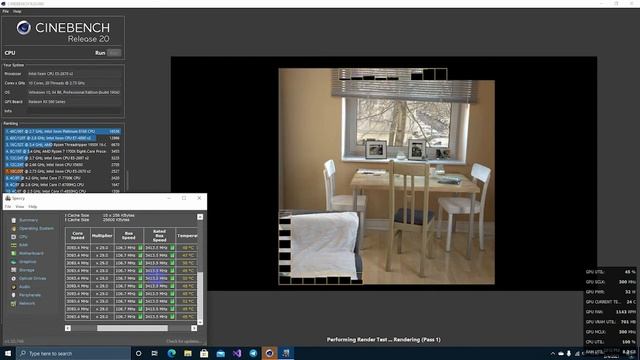Open the Storage section in Speccy
This screenshot has width=640, height=360.
[27, 270]
